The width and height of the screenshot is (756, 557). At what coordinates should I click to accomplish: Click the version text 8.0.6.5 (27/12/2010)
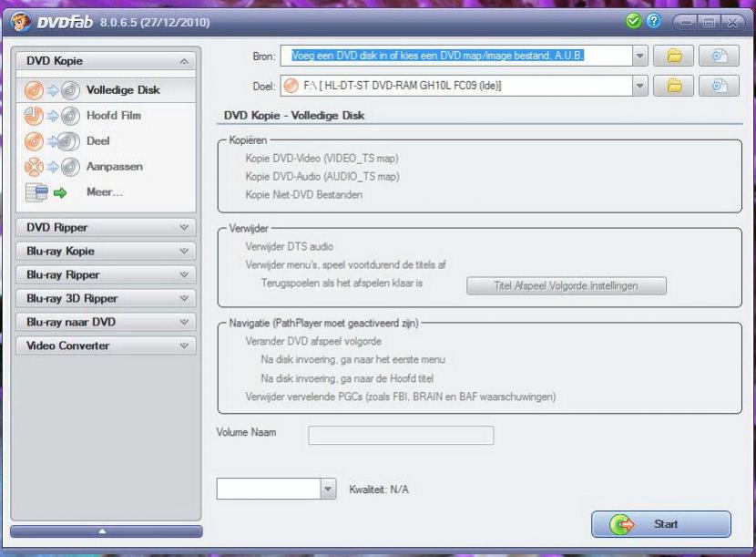click(155, 23)
